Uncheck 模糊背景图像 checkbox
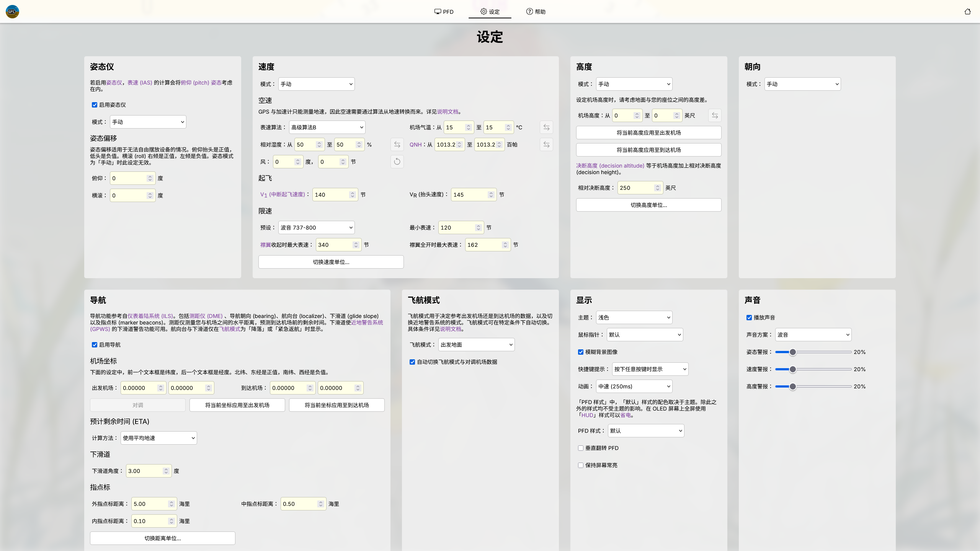 click(x=581, y=352)
